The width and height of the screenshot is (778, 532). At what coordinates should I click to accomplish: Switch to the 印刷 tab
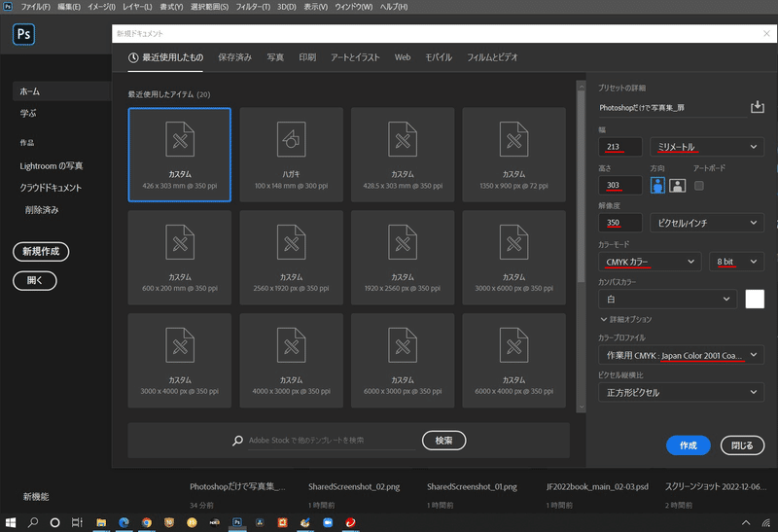point(307,57)
